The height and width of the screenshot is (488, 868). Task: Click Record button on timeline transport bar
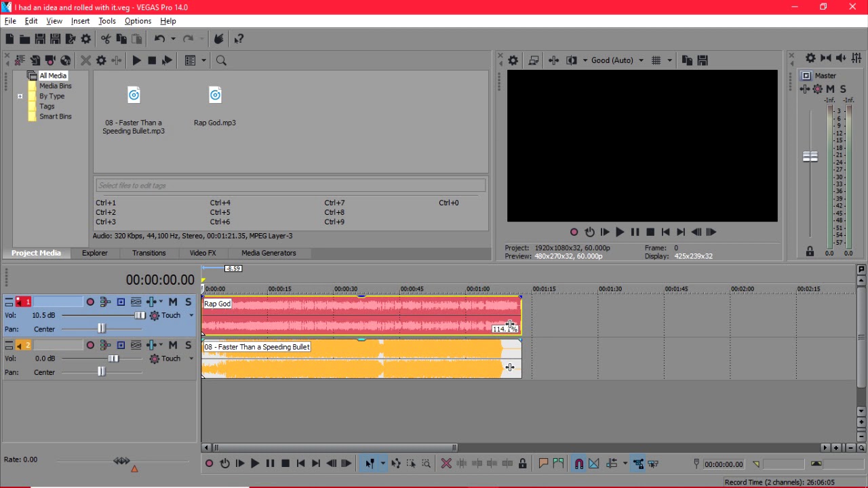click(210, 464)
